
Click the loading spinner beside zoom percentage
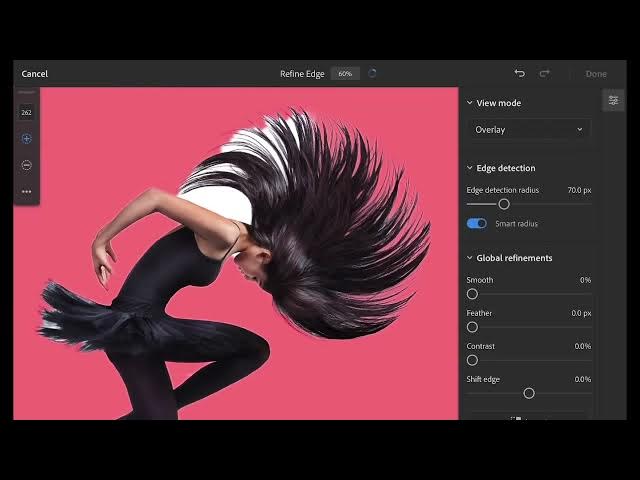click(372, 73)
